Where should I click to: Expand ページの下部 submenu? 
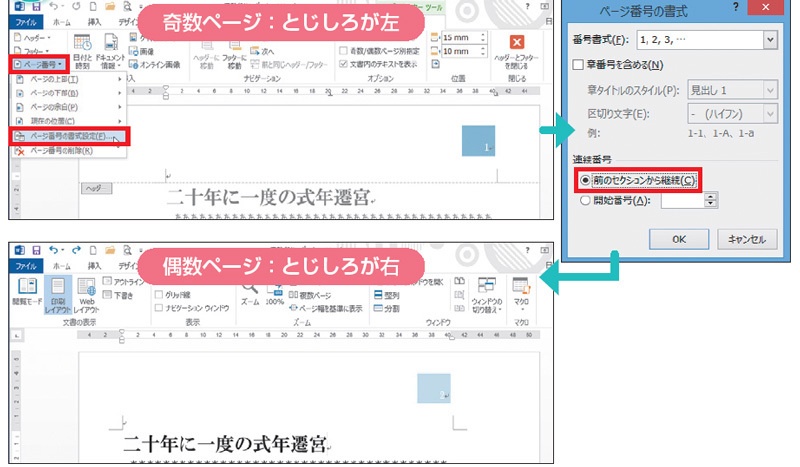(65, 92)
